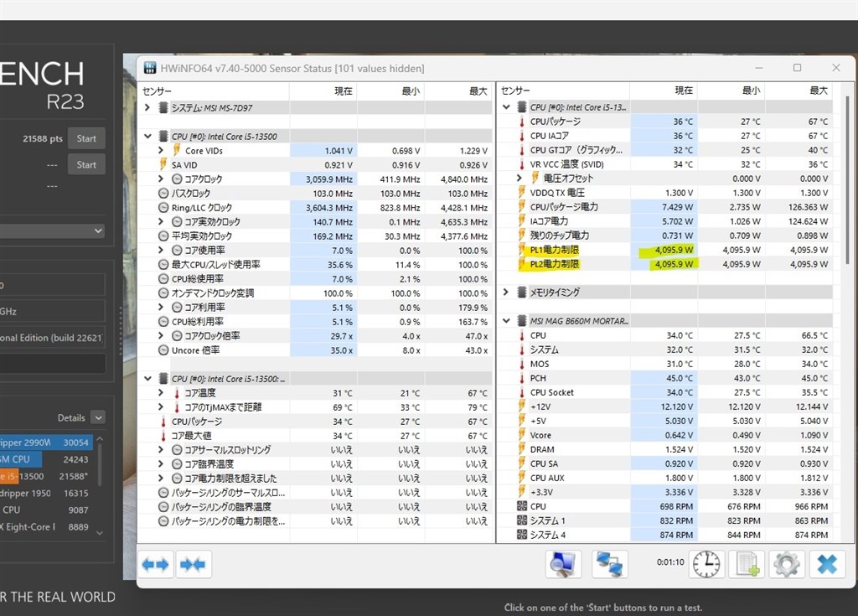This screenshot has height=616, width=858.
Task: Minimize the HWiNFO64 Sensor Status window
Action: 759,67
